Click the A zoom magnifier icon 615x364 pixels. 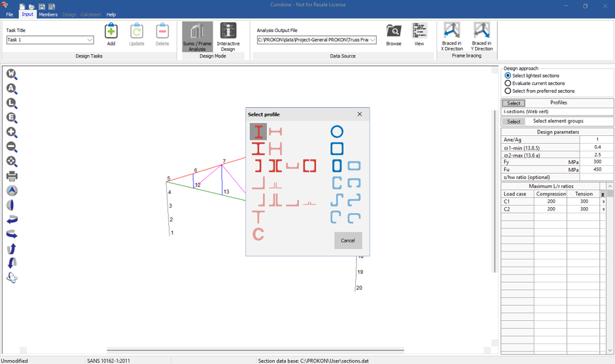[12, 89]
